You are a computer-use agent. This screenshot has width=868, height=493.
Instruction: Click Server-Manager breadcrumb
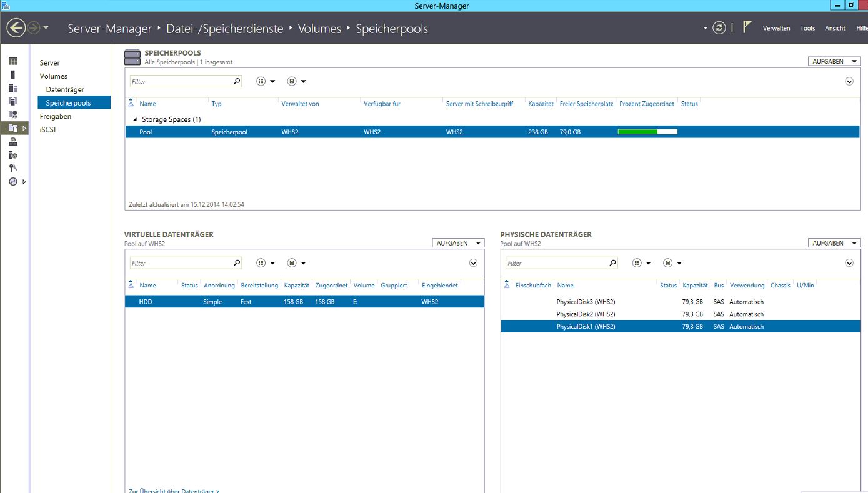pyautogui.click(x=109, y=29)
